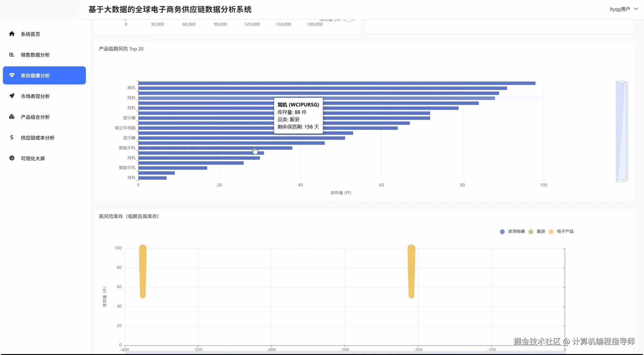Screen dimensions: 644x355
Task: Click the 销售数据分析 menu label
Action: pyautogui.click(x=35, y=55)
